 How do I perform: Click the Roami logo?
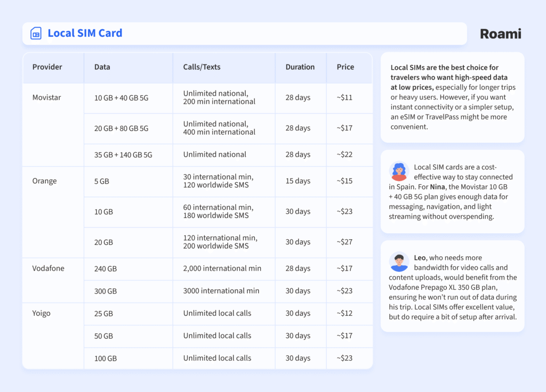(x=500, y=34)
